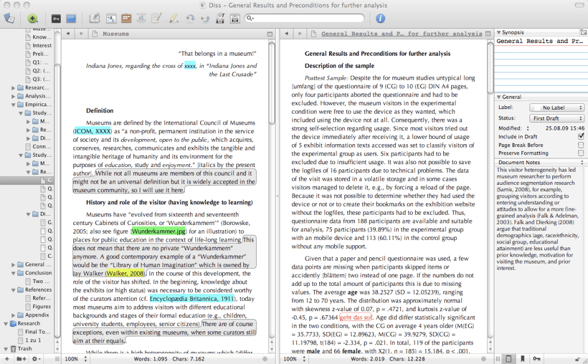Enable Page Break Before
Viewport: 588px width, 364px height.
click(x=581, y=145)
